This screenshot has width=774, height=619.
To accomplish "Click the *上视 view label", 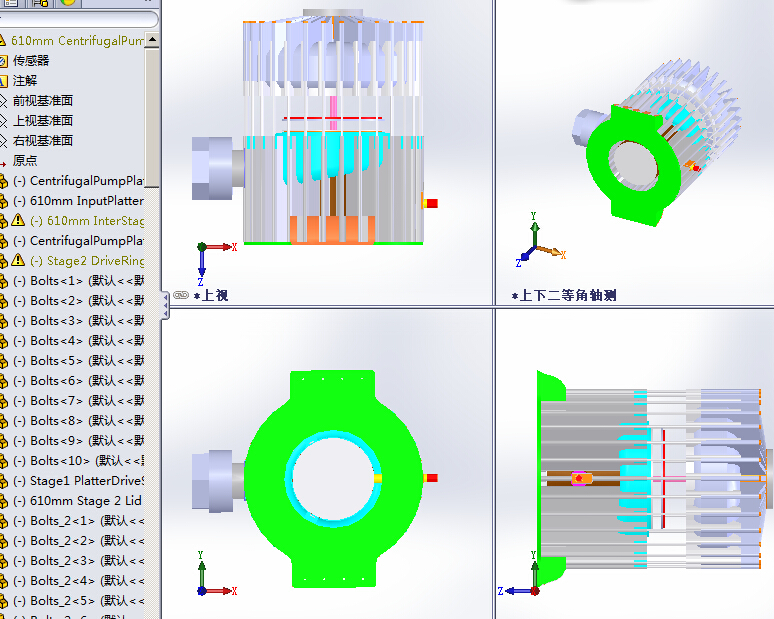I will [211, 295].
